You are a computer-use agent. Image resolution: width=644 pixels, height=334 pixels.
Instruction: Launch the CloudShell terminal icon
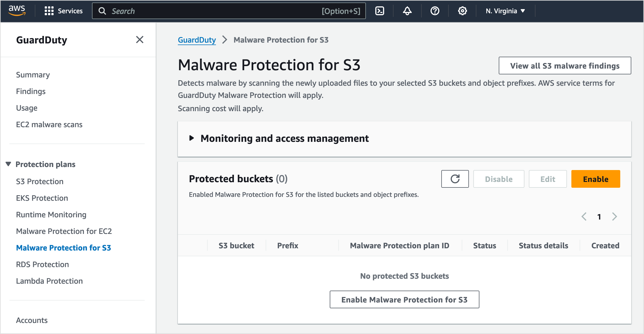(380, 11)
